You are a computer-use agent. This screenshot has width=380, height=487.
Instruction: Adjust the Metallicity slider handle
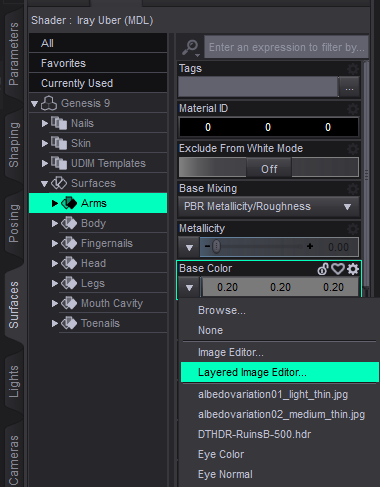[216, 247]
